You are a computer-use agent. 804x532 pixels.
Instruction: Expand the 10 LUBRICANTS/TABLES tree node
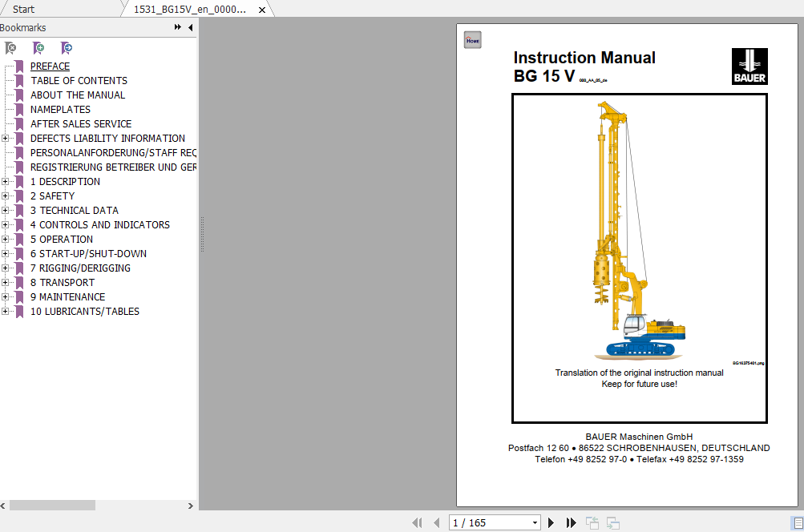pos(5,311)
